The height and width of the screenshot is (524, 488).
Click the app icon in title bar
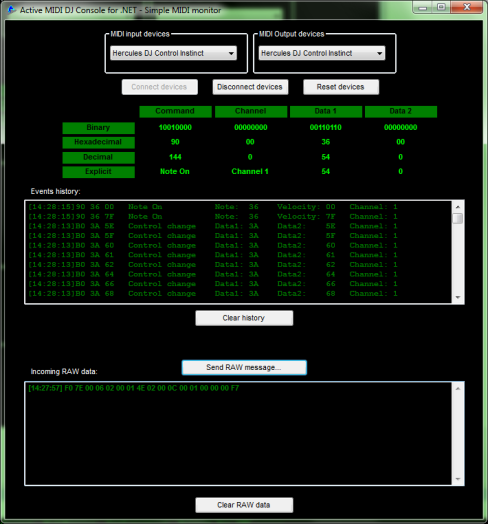click(x=11, y=10)
